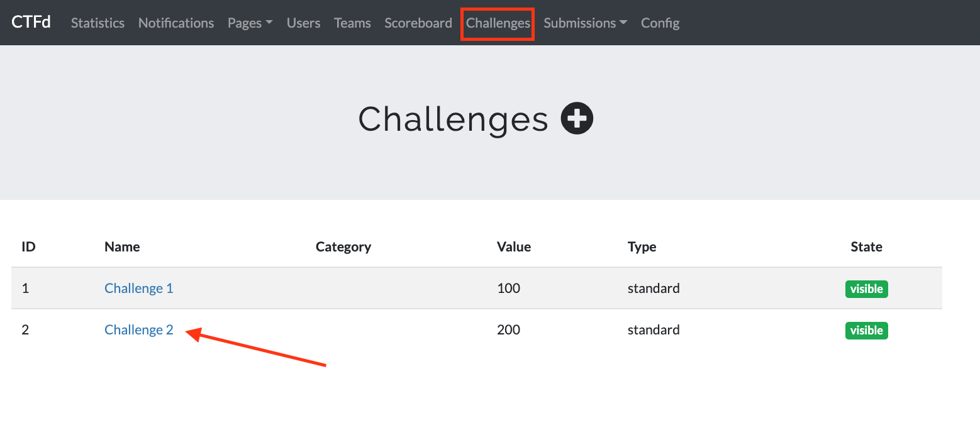Sort by the State column header
The height and width of the screenshot is (430, 980).
pos(866,247)
